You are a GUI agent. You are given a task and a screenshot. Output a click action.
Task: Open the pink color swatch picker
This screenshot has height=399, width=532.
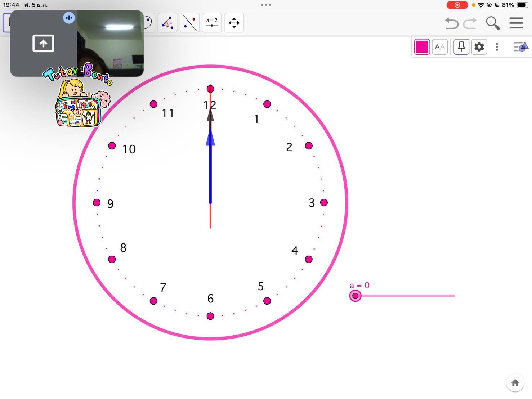(x=422, y=47)
